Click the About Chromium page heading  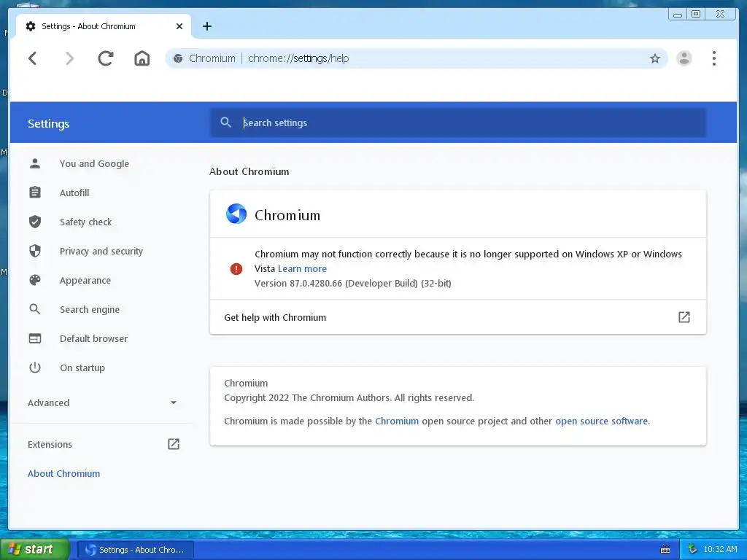tap(249, 171)
